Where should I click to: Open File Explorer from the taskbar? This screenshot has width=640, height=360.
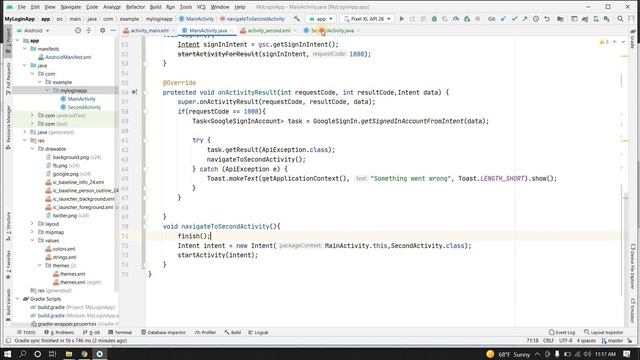pos(69,354)
